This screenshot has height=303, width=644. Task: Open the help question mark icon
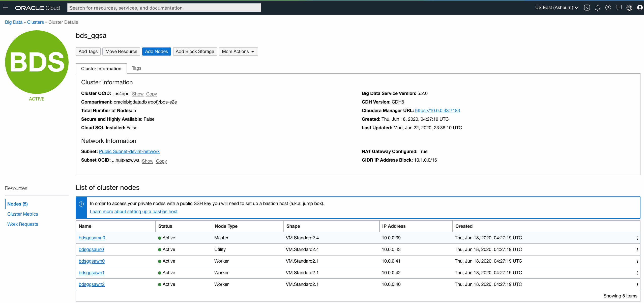click(608, 8)
